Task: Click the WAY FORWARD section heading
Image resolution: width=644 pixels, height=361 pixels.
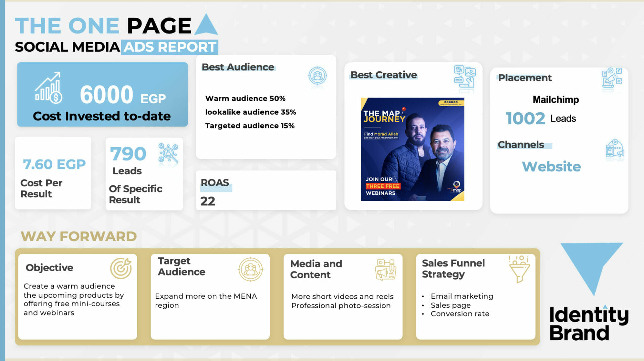Action: [x=79, y=237]
